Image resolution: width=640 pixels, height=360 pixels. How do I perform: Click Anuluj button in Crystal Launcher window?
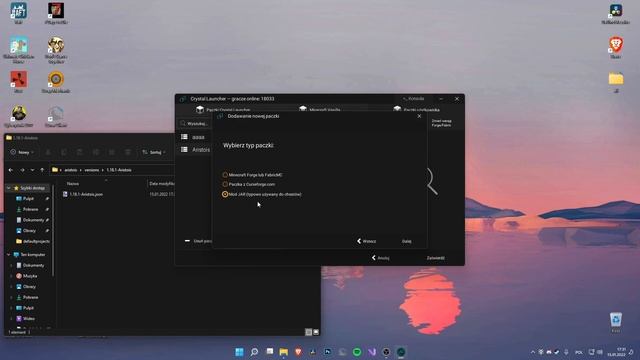380,258
